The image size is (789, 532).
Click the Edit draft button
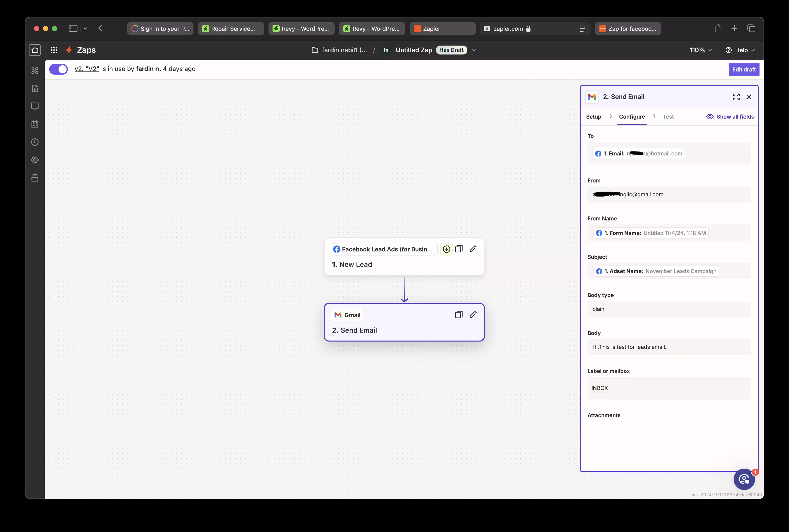(x=743, y=69)
